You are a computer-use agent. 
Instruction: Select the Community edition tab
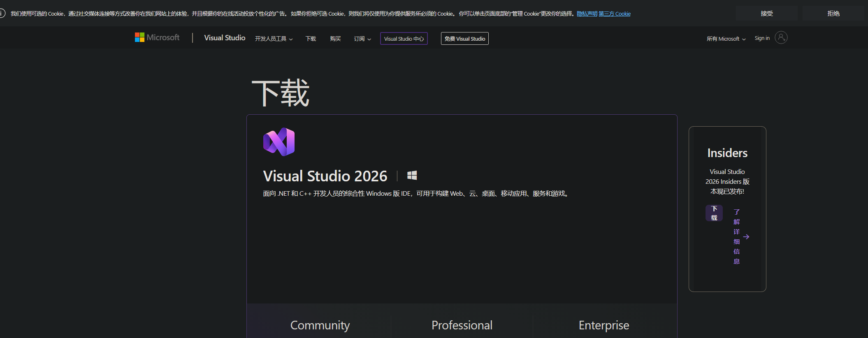point(320,325)
